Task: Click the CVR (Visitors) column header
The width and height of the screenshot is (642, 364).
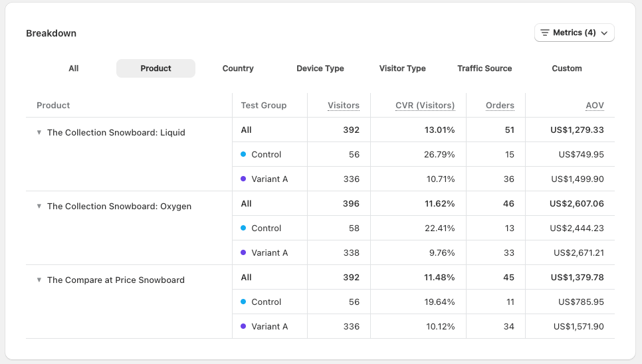Action: (425, 106)
